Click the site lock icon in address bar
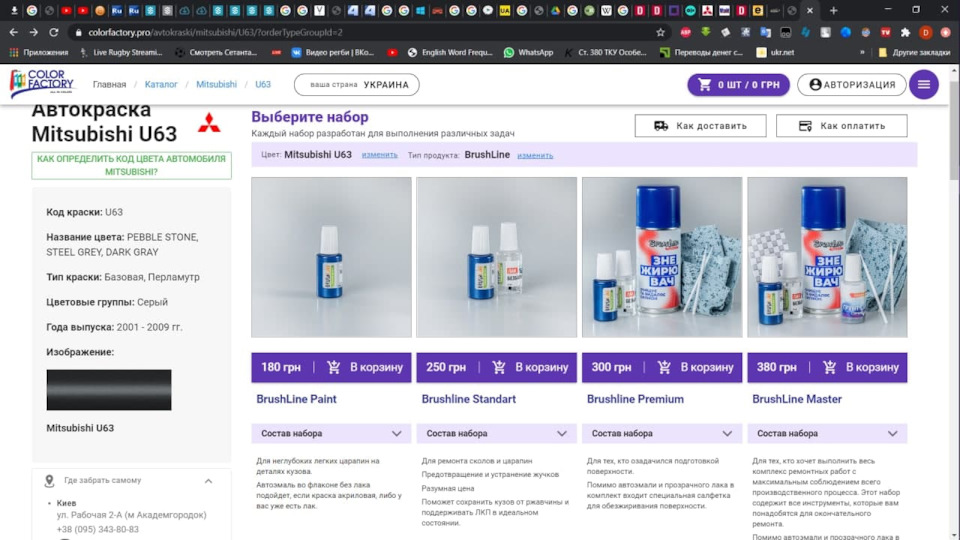 pos(78,32)
